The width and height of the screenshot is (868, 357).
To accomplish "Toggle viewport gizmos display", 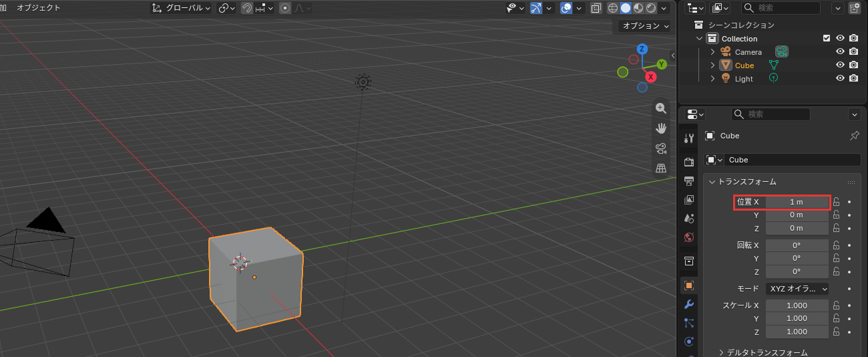I will pyautogui.click(x=535, y=8).
